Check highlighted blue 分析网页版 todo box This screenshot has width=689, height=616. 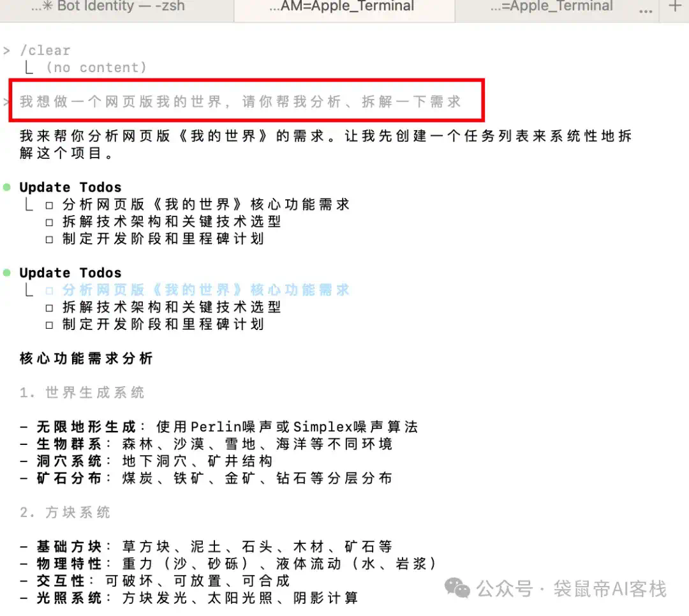[49, 291]
